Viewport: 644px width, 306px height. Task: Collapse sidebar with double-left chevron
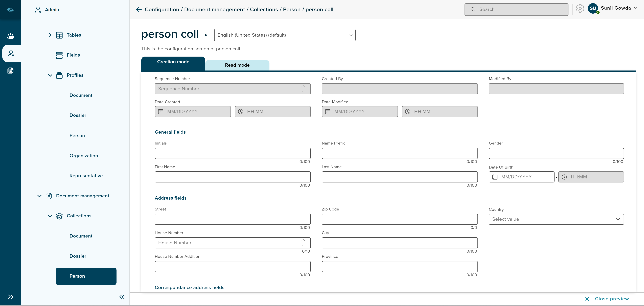click(x=122, y=297)
